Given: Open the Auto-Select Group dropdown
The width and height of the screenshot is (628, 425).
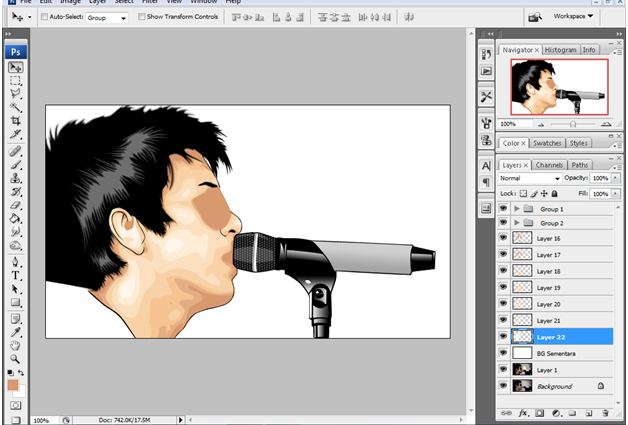Looking at the screenshot, I should coord(107,18).
